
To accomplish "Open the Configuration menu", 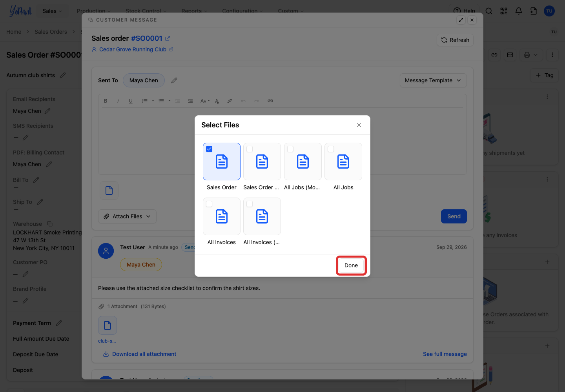I will 242,11.
